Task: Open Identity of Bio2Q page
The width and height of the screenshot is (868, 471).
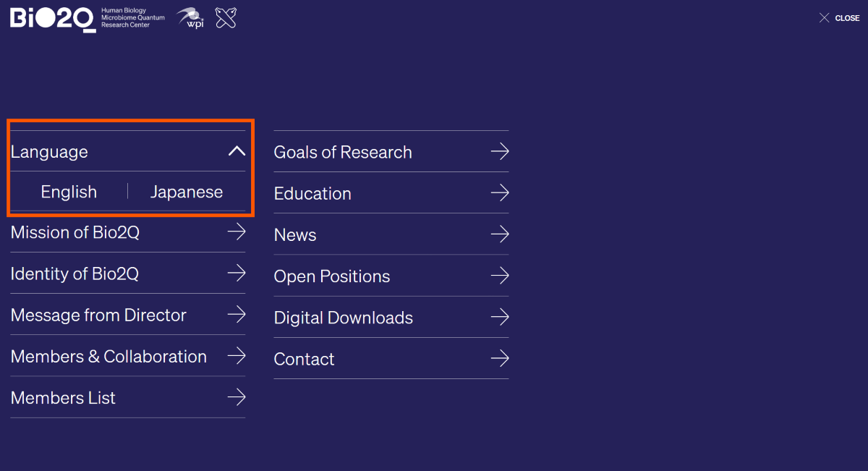Action: [75, 273]
